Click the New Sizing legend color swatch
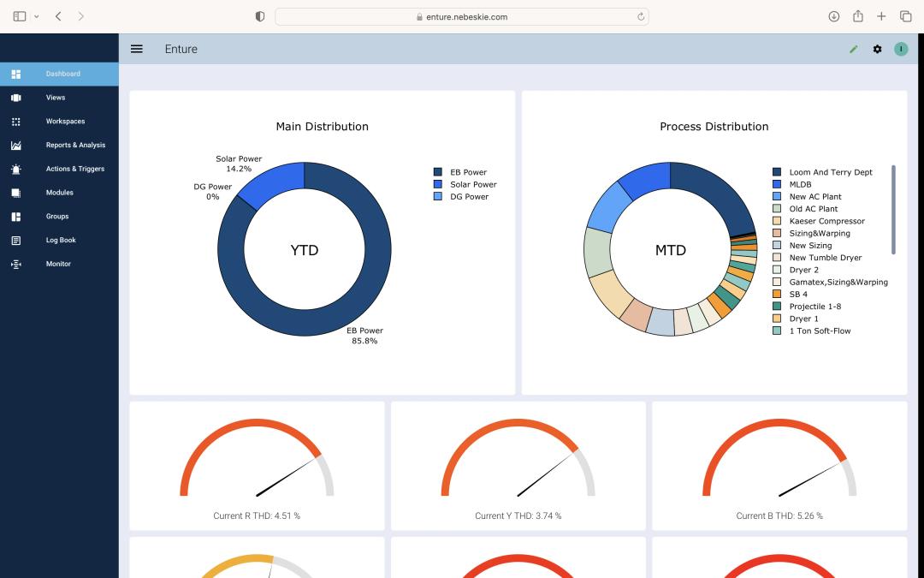This screenshot has height=578, width=924. click(x=777, y=246)
